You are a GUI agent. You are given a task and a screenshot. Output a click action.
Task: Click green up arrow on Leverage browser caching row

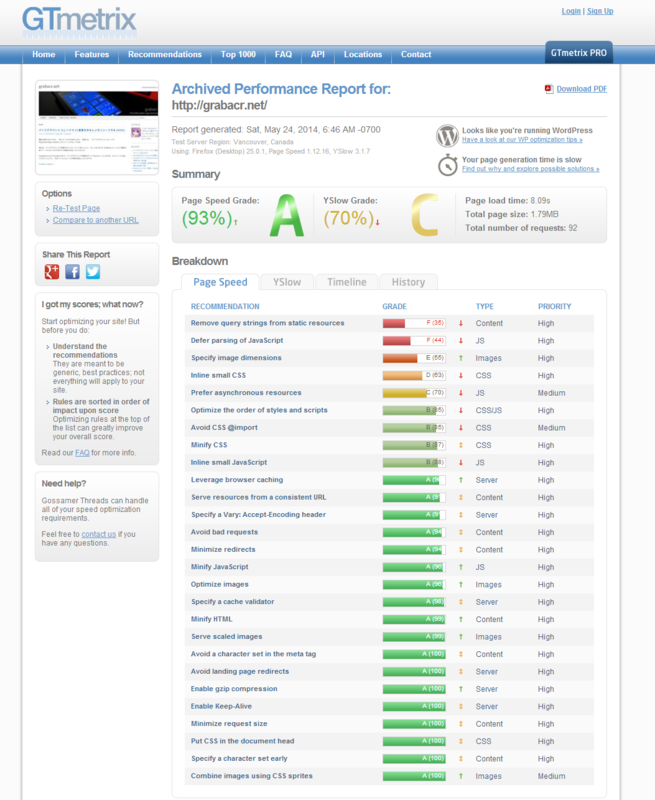point(461,480)
